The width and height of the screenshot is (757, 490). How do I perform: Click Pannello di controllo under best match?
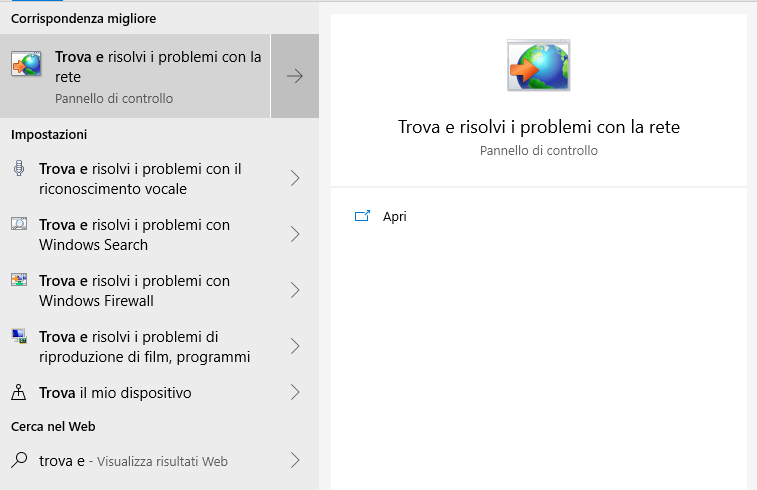tap(114, 98)
